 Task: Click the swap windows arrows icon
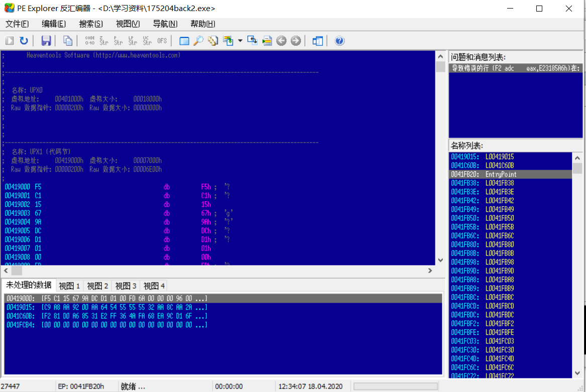(252, 41)
